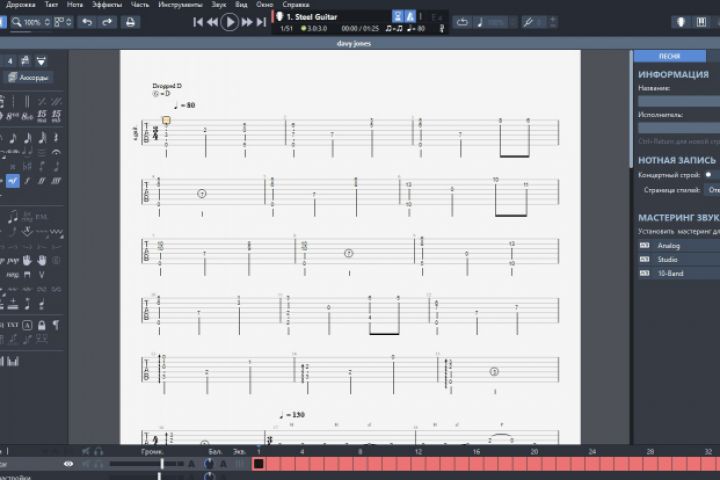This screenshot has height=480, width=720.
Task: Select the 15mb two octaves down icon
Action: (x=56, y=115)
